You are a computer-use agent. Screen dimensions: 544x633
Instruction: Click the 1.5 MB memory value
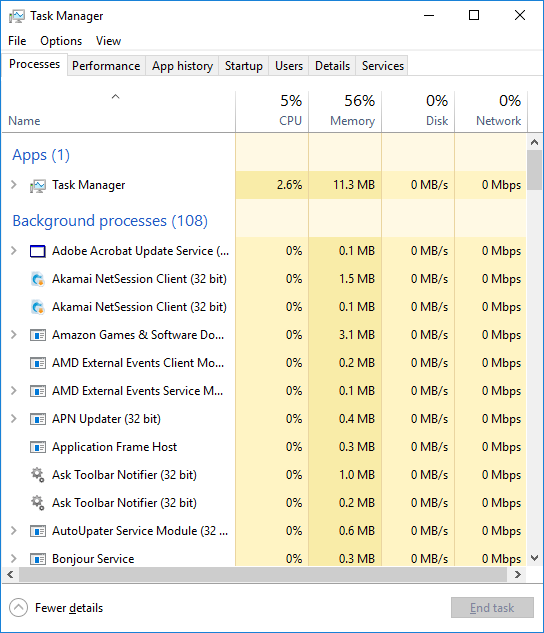pos(357,279)
